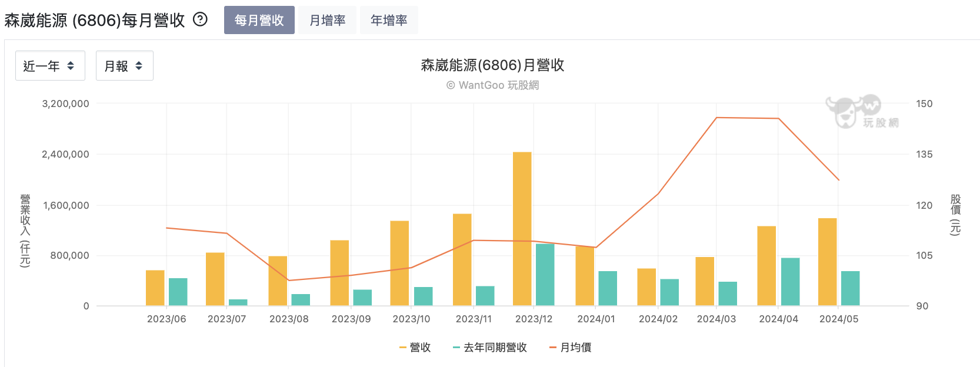
Task: Open the 月報 report type dropdown
Action: coord(125,65)
